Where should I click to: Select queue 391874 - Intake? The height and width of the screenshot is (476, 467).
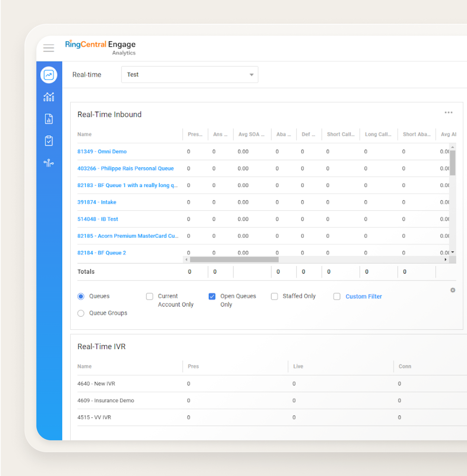click(97, 202)
